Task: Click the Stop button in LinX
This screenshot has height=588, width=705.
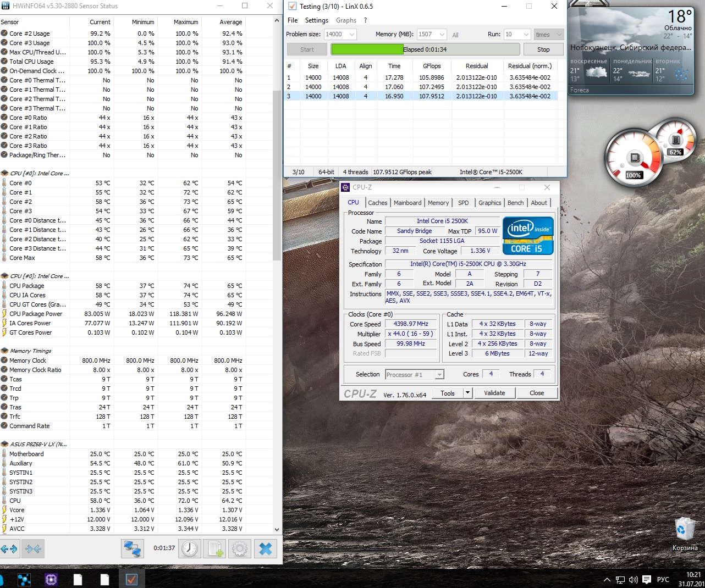Action: tap(543, 49)
